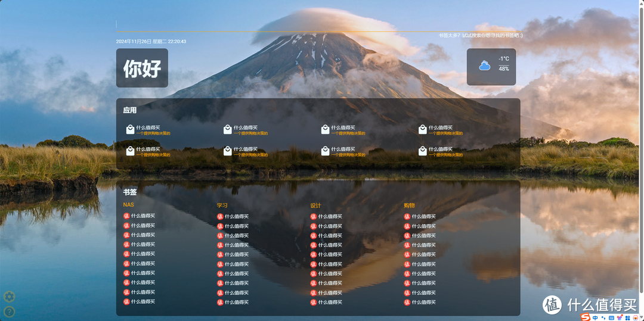
Task: Open the soft keyboard icon in IME bar
Action: 612,317
